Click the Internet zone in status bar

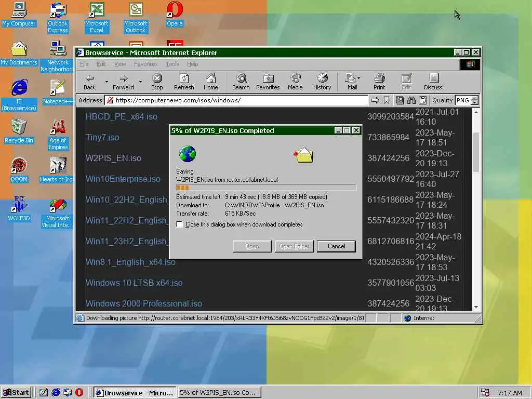click(424, 318)
